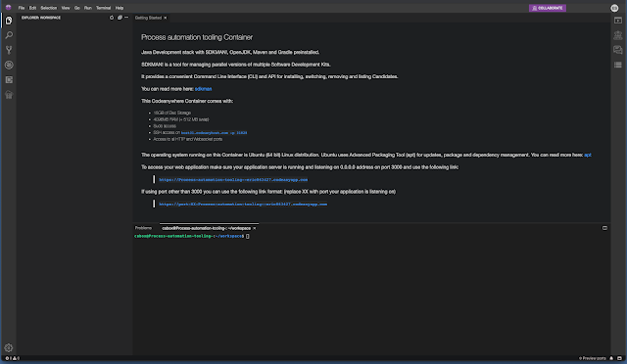Switch to the Getting Started tab
The image size is (627, 364).
[x=148, y=18]
